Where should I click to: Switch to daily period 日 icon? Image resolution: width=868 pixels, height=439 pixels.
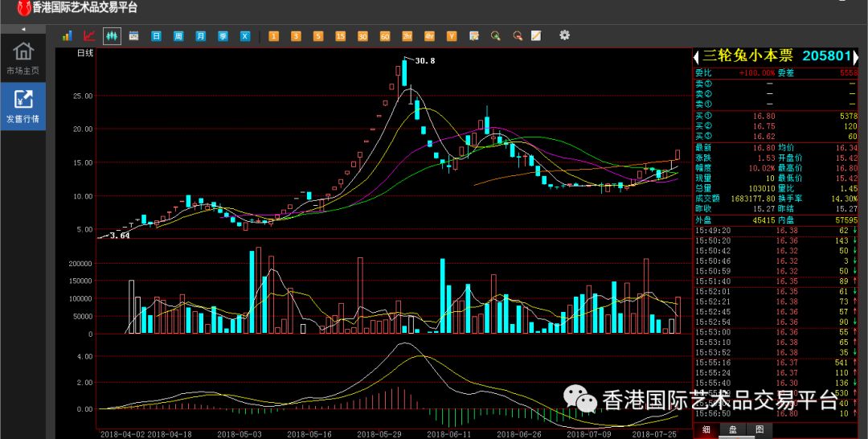157,36
